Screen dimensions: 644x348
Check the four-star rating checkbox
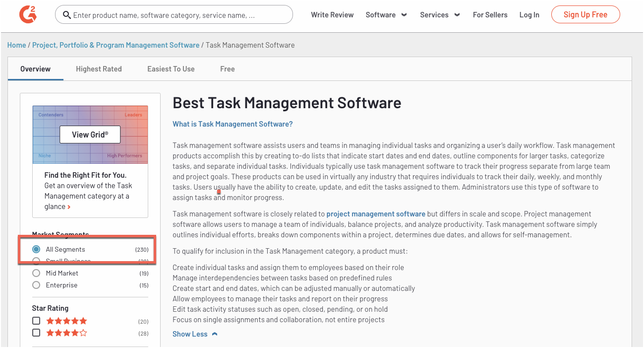(36, 333)
